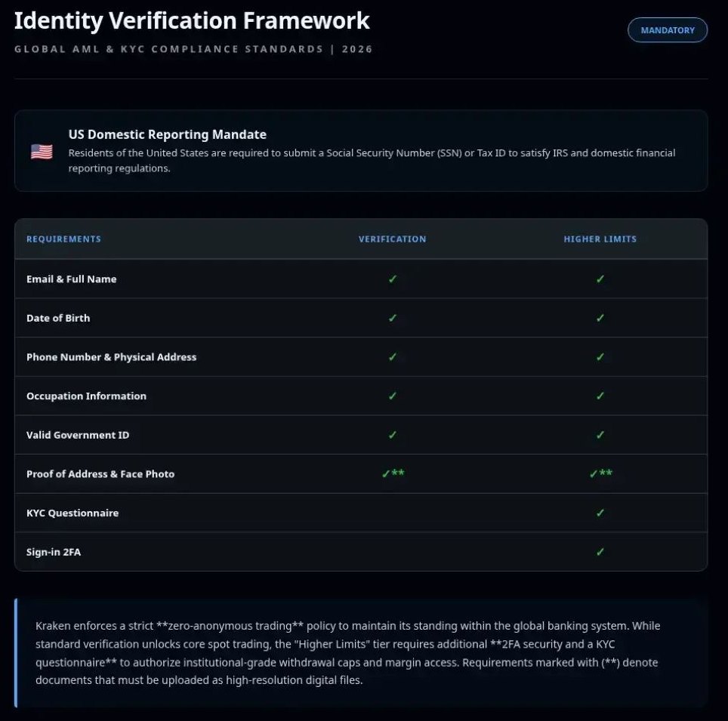
Task: Click the blue accent bar beside the policy note
Action: click(16, 652)
